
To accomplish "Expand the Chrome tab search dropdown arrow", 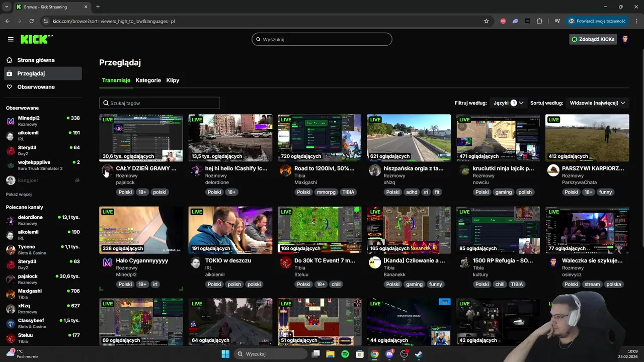I will click(x=7, y=7).
